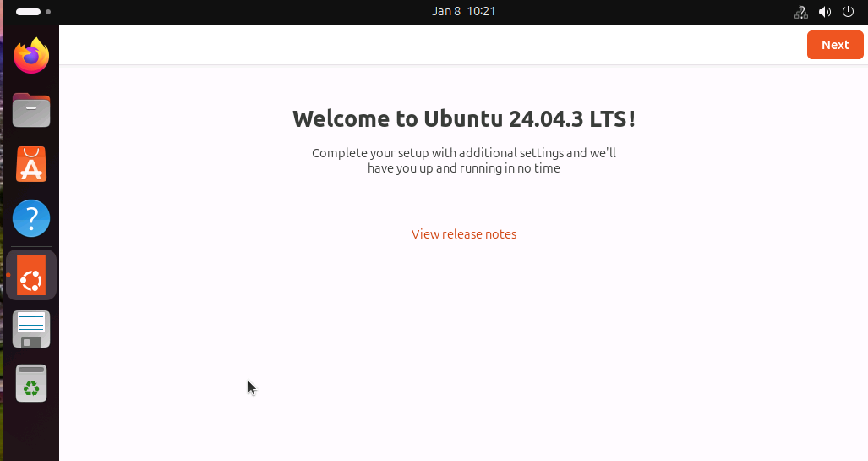Launch the Files manager dock icon
Viewport: 868px width, 461px height.
click(31, 110)
